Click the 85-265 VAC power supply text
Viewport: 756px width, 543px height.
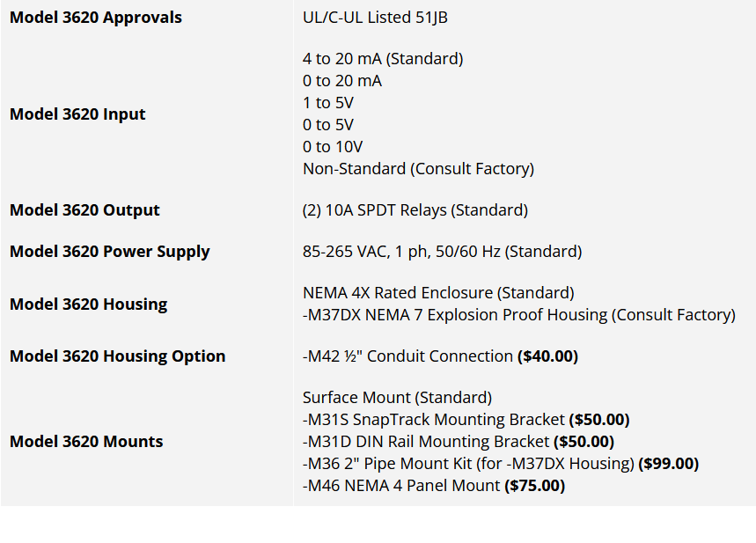point(442,252)
